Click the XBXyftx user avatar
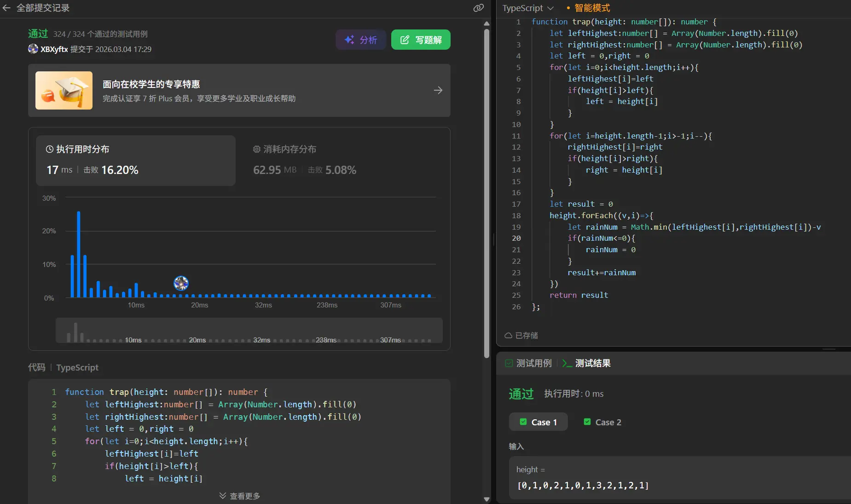851x504 pixels. 33,49
